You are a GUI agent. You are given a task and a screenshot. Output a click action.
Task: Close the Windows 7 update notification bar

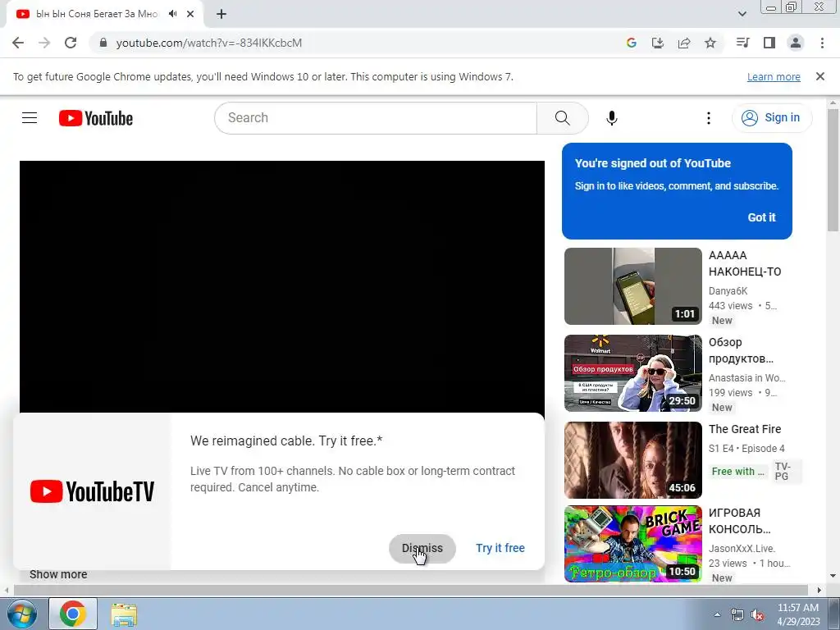click(820, 76)
